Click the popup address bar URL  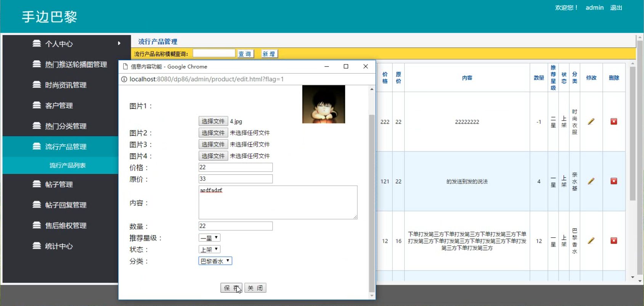click(206, 79)
